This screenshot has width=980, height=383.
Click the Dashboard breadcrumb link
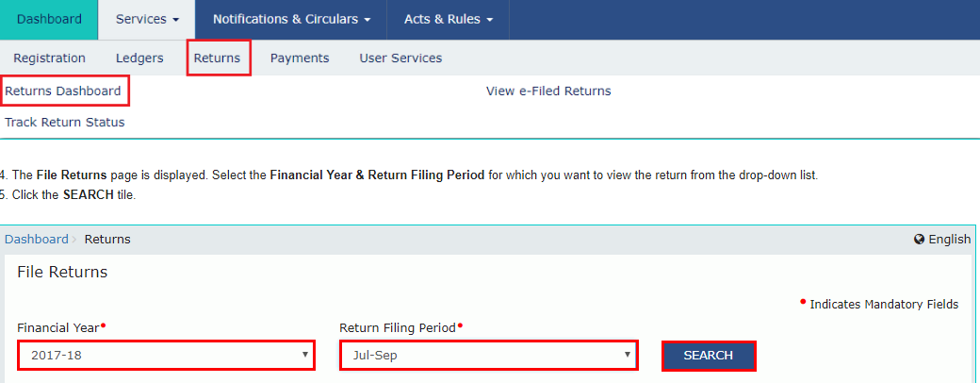(37, 240)
